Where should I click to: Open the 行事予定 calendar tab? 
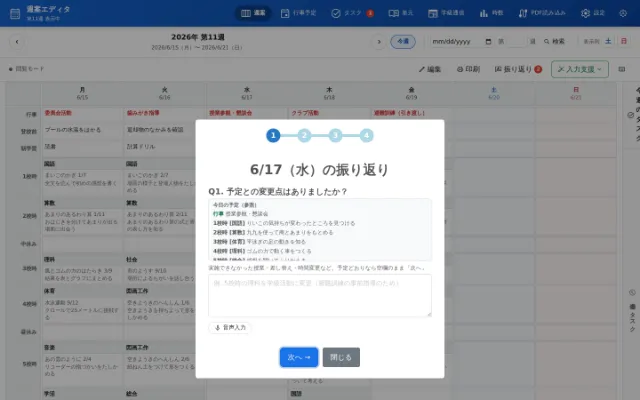pyautogui.click(x=298, y=13)
